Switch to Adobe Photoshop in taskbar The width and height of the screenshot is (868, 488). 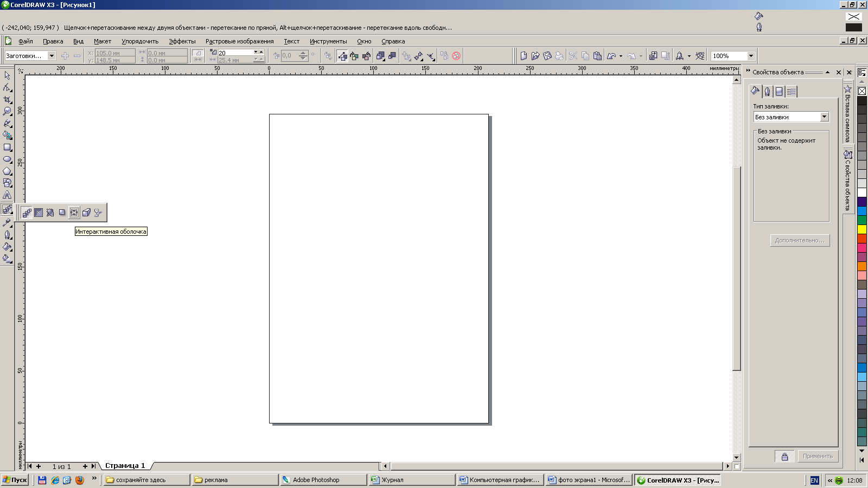pos(323,480)
